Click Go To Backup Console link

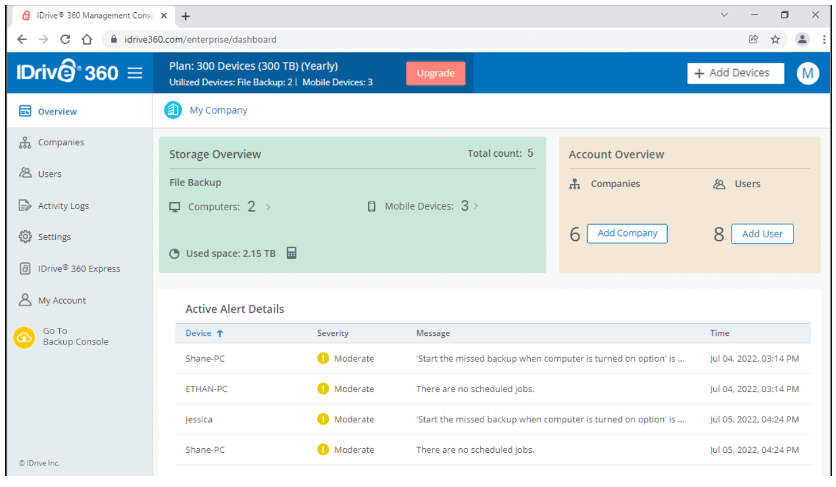tap(75, 337)
